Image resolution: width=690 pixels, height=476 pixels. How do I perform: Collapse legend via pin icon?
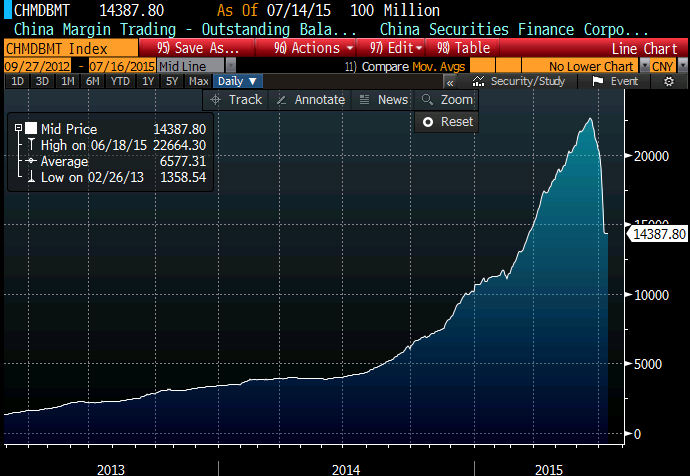point(17,128)
